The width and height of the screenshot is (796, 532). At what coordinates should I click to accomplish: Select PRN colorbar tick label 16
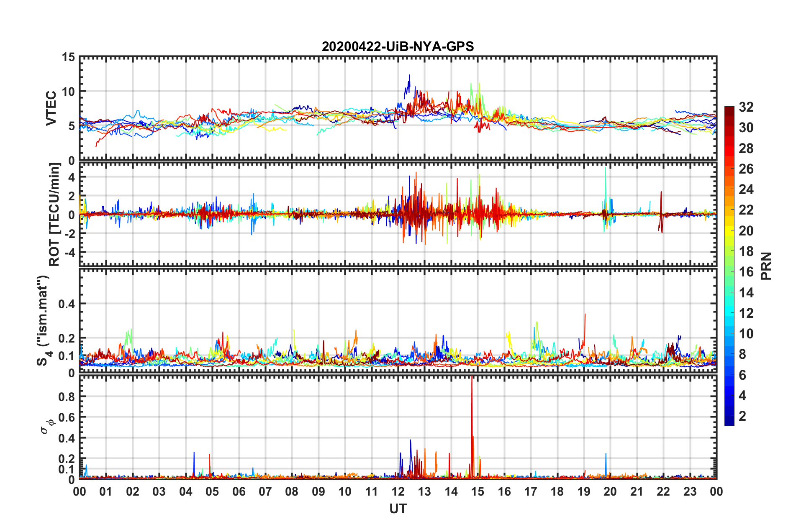click(x=746, y=272)
